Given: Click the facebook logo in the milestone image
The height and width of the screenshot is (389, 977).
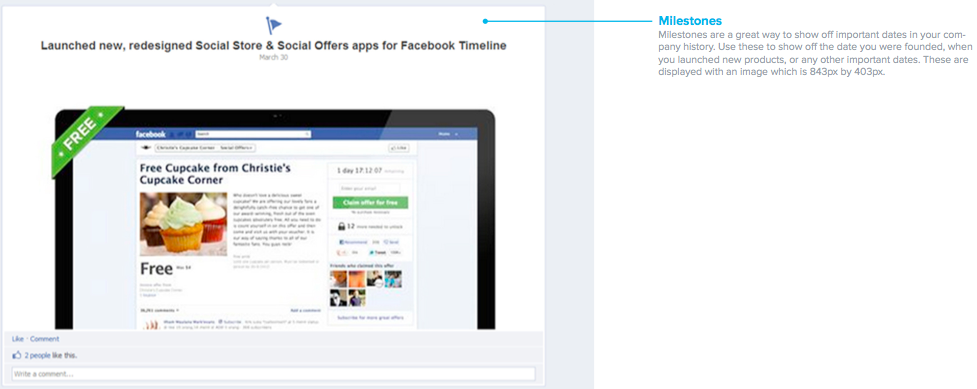Looking at the screenshot, I should pyautogui.click(x=151, y=134).
